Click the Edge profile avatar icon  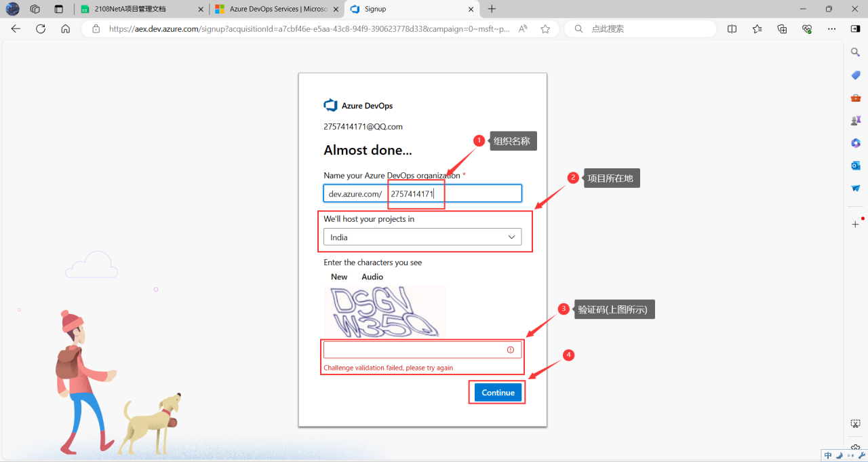[x=12, y=9]
